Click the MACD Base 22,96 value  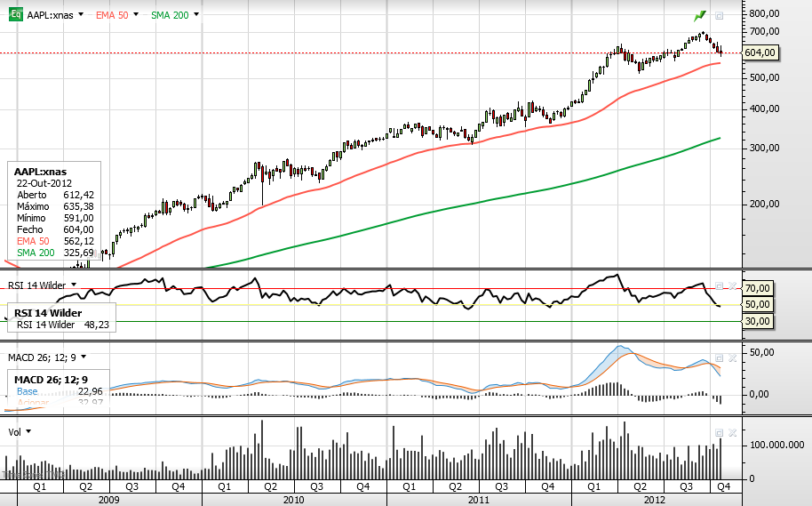(x=90, y=391)
